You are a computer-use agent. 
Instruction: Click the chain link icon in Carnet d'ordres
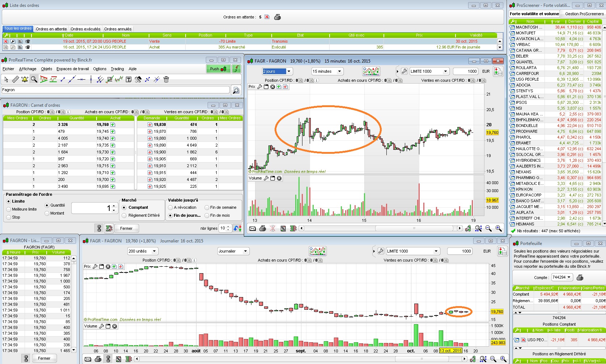point(99,228)
